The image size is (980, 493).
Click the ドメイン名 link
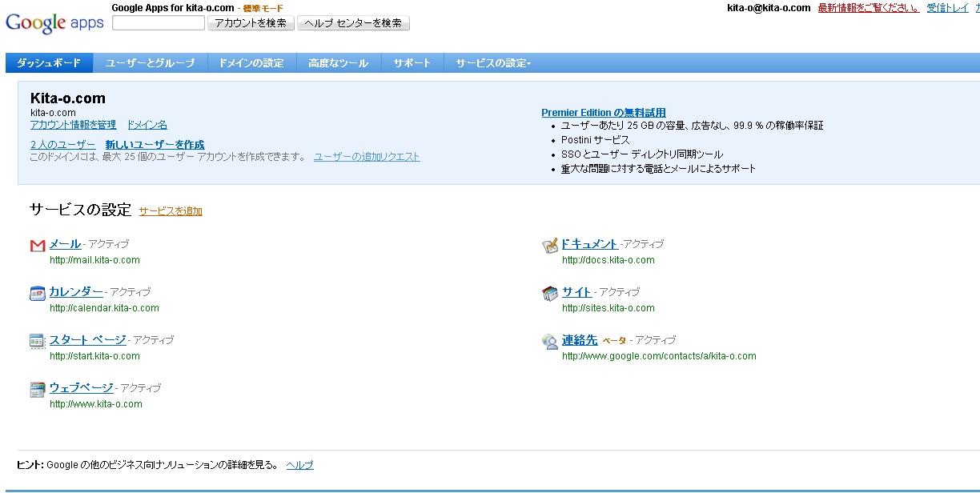pyautogui.click(x=147, y=125)
